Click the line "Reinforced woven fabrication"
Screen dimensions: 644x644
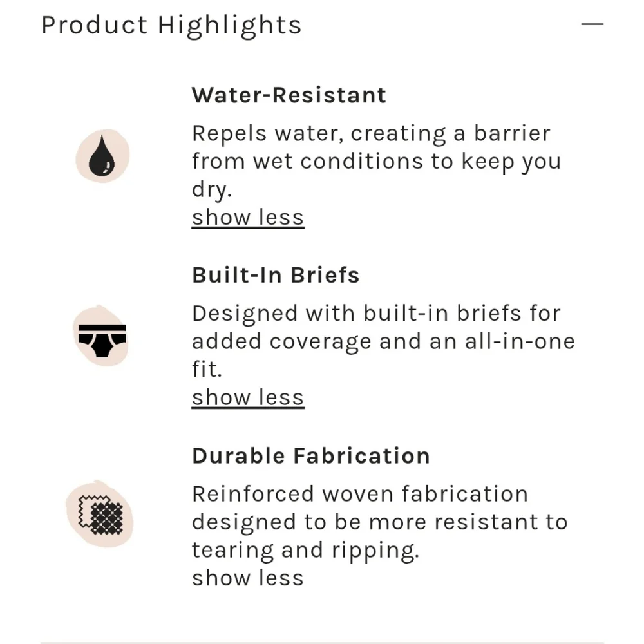pyautogui.click(x=360, y=494)
